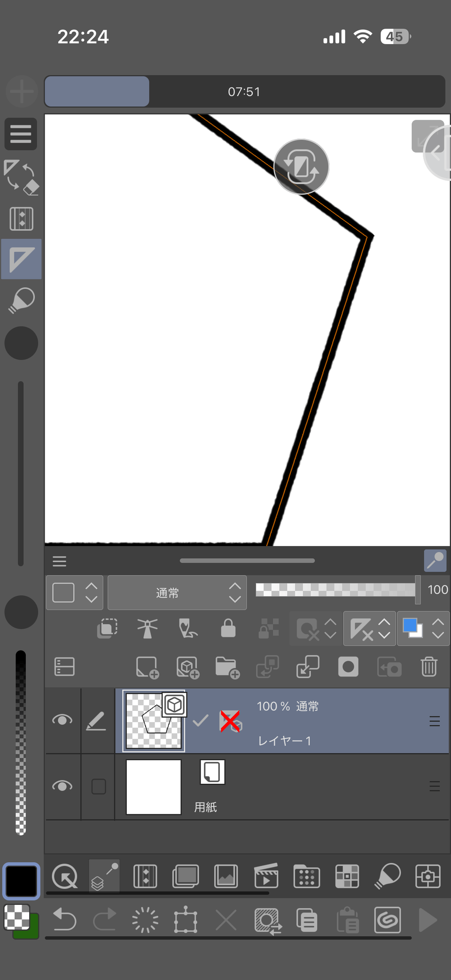451x980 pixels.
Task: Select the 用紙 paper layer name
Action: pyautogui.click(x=206, y=807)
